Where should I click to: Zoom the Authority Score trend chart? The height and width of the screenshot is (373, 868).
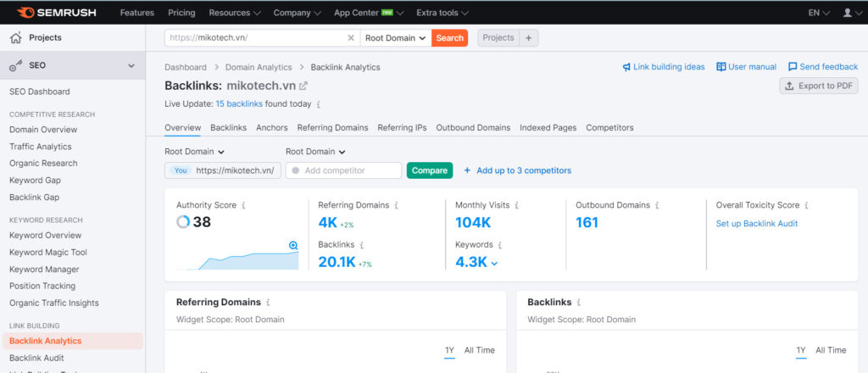tap(293, 245)
